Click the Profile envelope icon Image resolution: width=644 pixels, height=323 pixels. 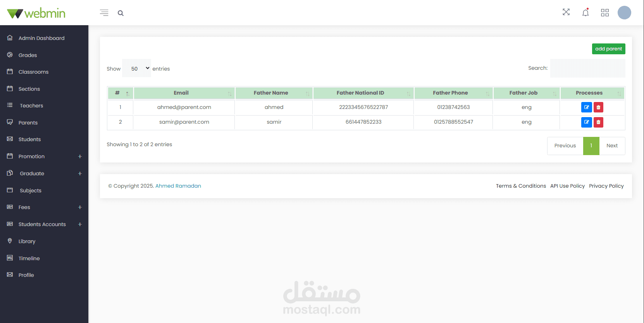coord(10,275)
